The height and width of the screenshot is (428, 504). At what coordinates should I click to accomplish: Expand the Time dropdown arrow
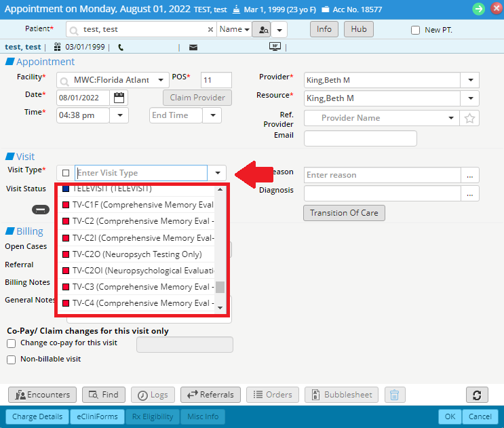pyautogui.click(x=119, y=115)
